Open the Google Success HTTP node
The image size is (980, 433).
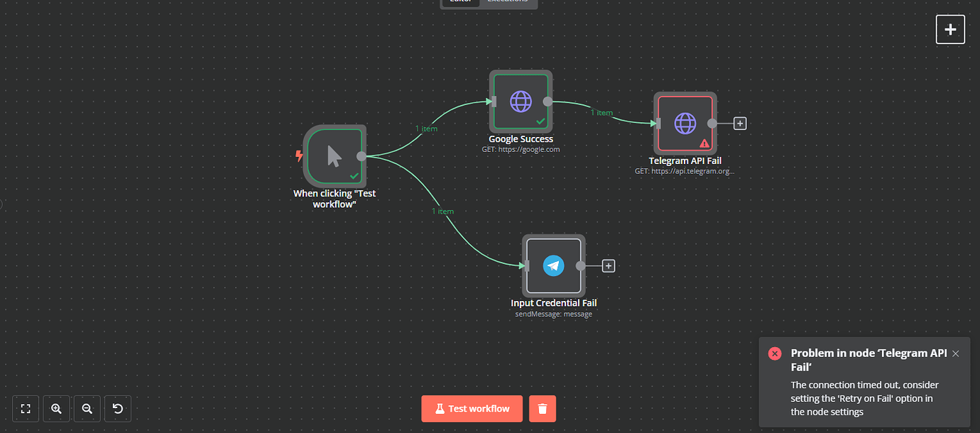pyautogui.click(x=521, y=100)
